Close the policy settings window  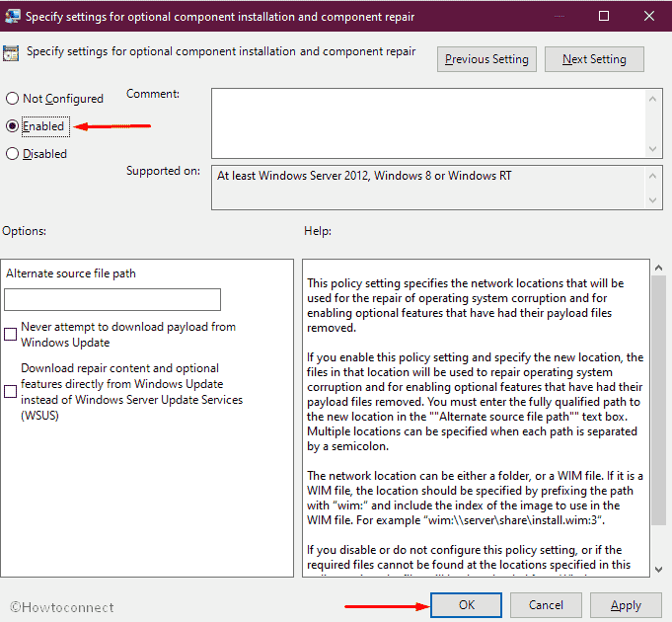[x=649, y=16]
